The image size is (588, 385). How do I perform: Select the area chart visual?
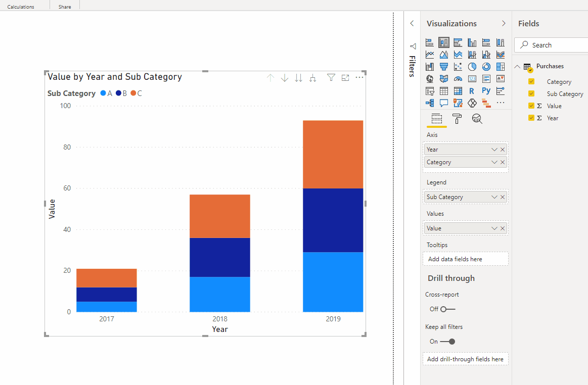[443, 55]
